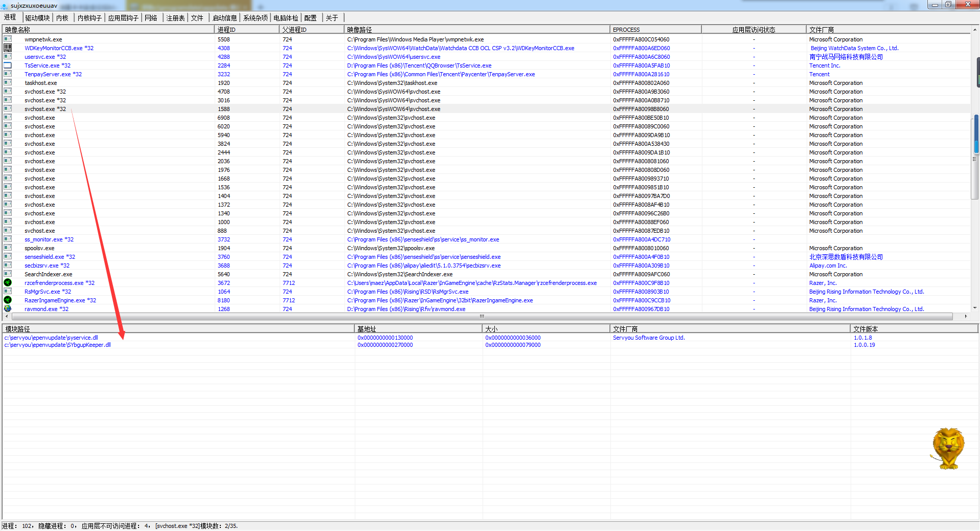Viewport: 980px width, 531px height.
Task: Click the TsService.exe process icon
Action: pyautogui.click(x=8, y=65)
